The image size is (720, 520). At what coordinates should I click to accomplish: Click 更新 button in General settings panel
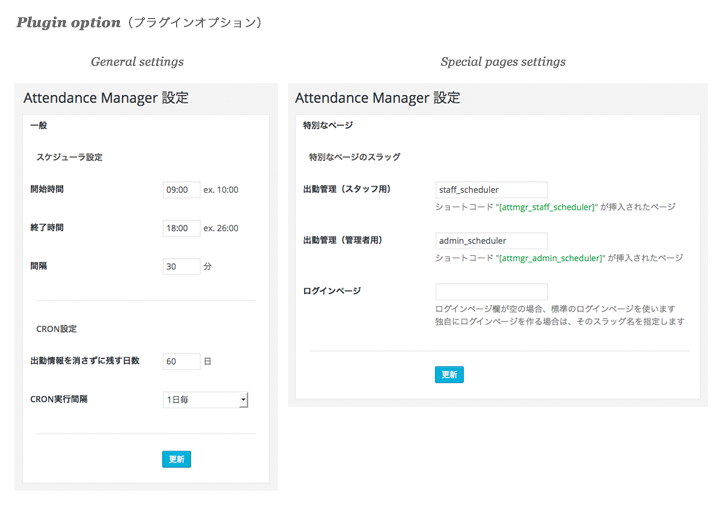[176, 459]
